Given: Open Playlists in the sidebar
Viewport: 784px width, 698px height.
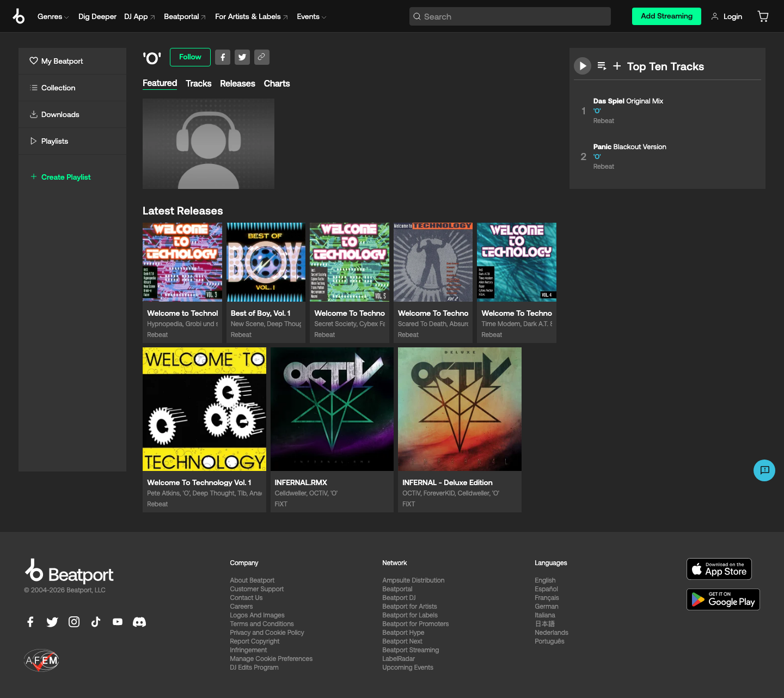Looking at the screenshot, I should point(72,141).
